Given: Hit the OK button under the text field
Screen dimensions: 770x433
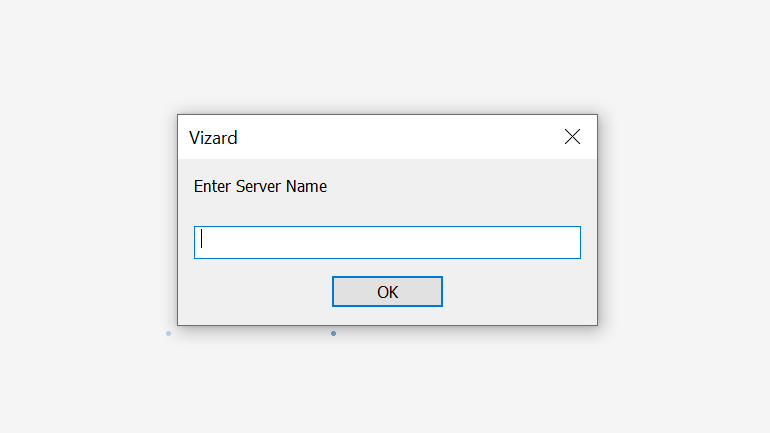Looking at the screenshot, I should [387, 292].
